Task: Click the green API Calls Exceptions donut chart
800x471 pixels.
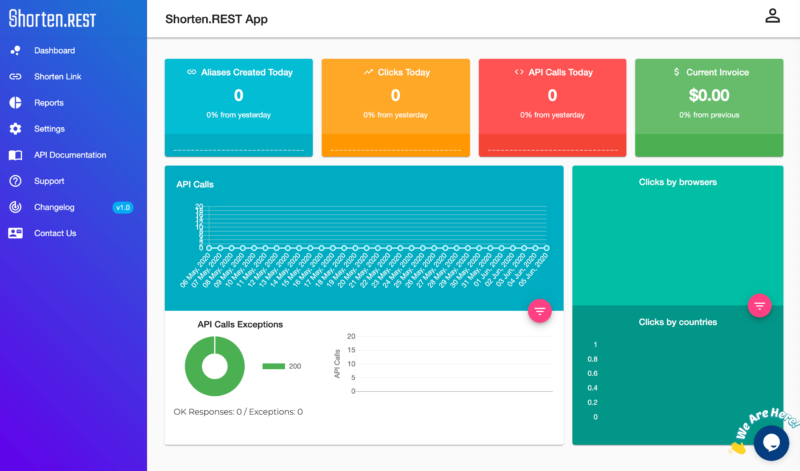Action: pos(214,366)
